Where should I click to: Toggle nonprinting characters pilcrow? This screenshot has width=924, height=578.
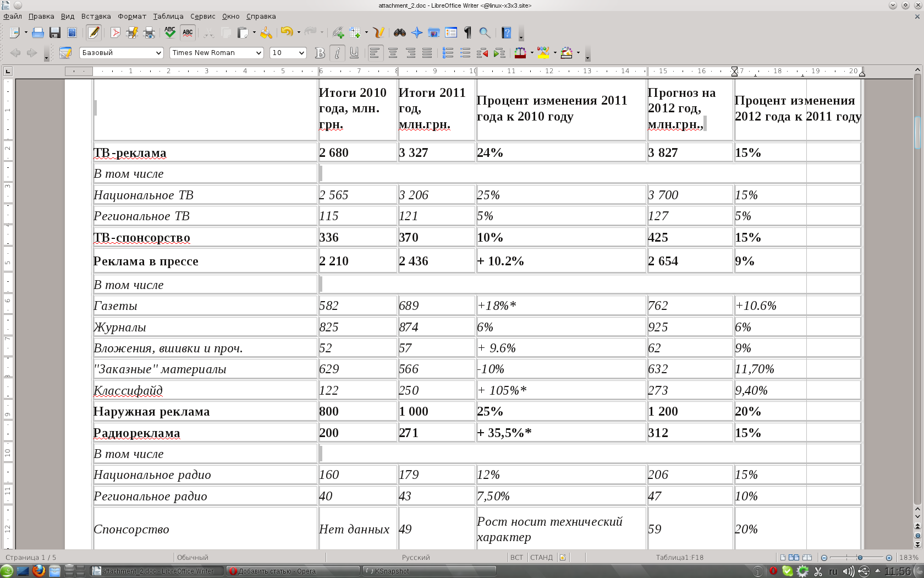click(468, 33)
